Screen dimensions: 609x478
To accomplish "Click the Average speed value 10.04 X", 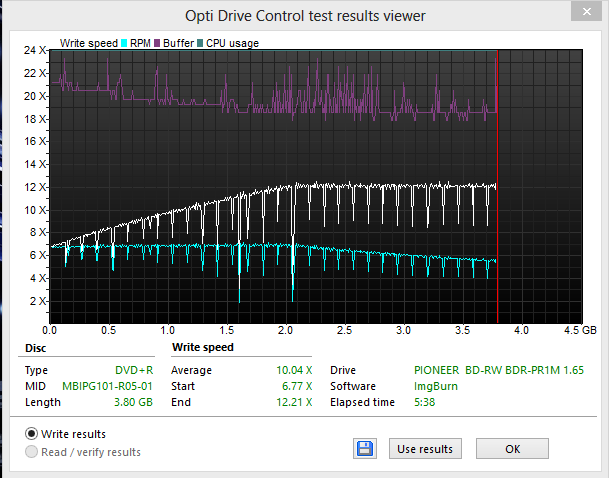I will pos(294,370).
